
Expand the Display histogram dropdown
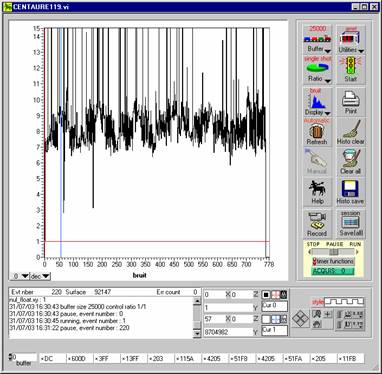(x=327, y=113)
